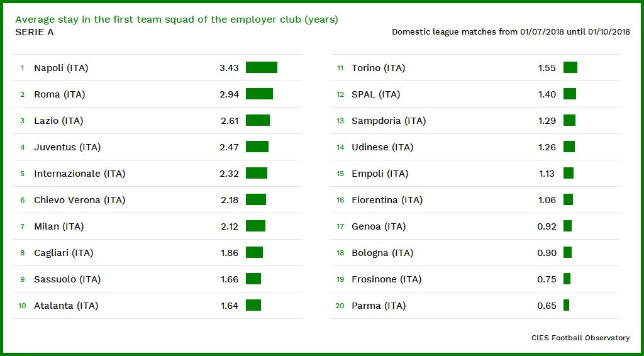Viewport: 644px width, 356px height.
Task: Select the 1.64 value next to Atalanta
Action: 230,306
